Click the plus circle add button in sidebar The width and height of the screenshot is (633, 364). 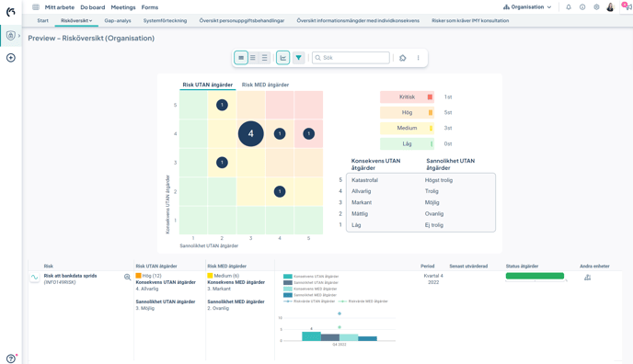click(11, 58)
